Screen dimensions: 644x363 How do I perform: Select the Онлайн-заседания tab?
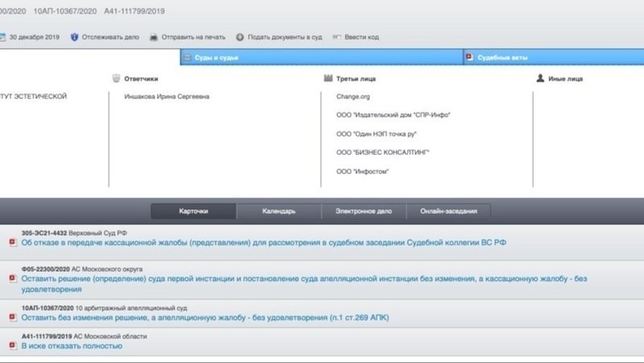point(448,211)
